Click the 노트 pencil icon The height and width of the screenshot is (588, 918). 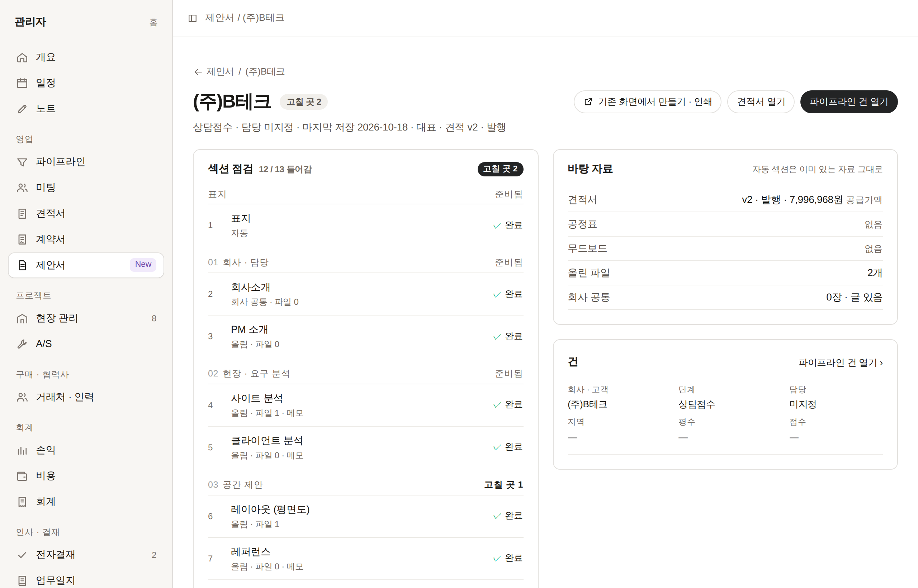click(22, 109)
